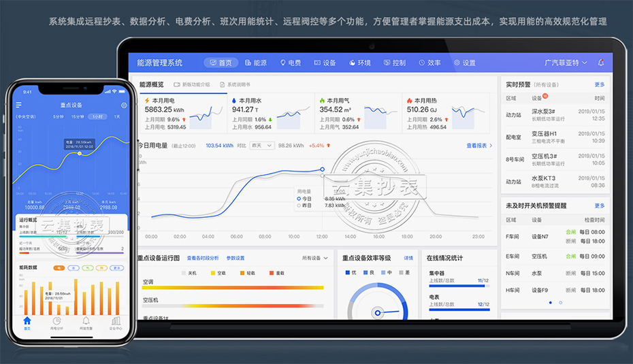
Task: Open the phone app hamburger menu
Action: click(x=19, y=105)
